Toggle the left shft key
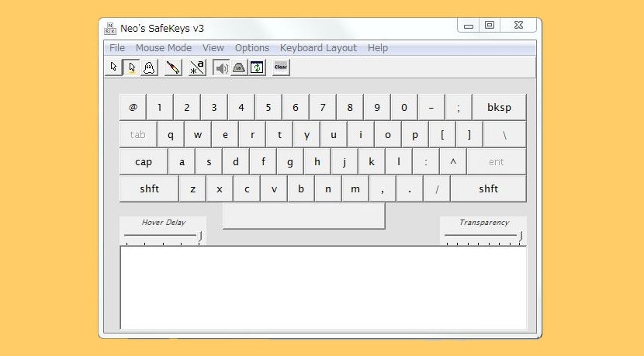 149,189
